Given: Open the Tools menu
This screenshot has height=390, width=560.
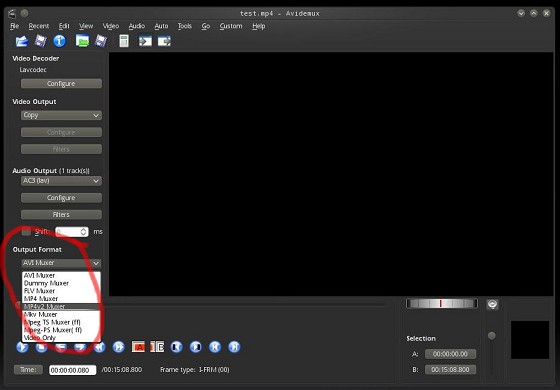Looking at the screenshot, I should 185,26.
